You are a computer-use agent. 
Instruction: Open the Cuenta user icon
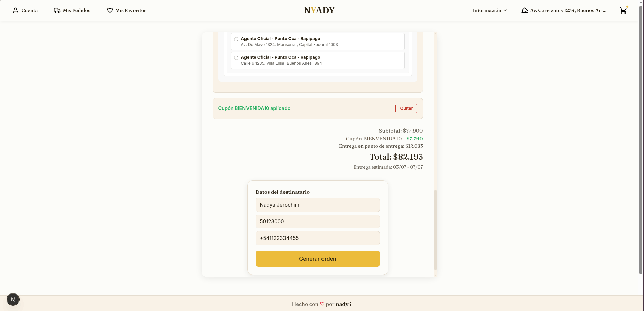tap(16, 10)
